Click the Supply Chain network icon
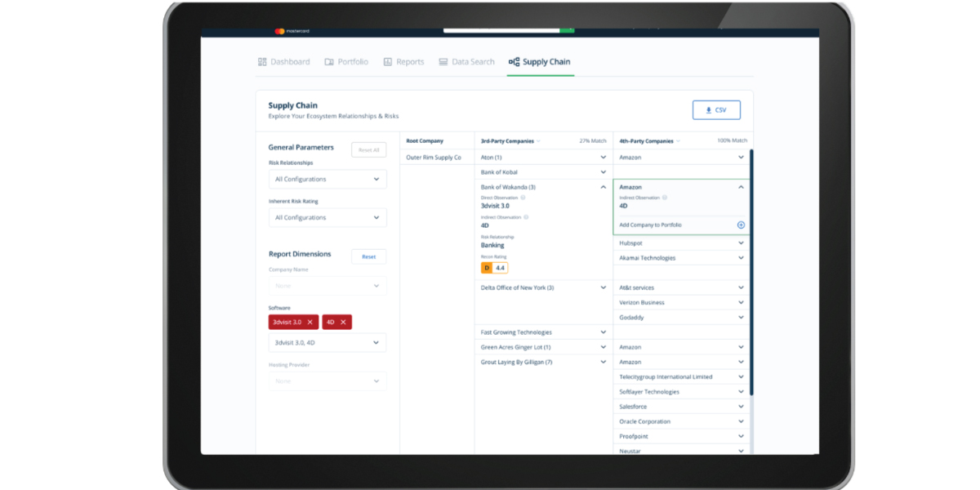This screenshot has height=490, width=980. (513, 61)
